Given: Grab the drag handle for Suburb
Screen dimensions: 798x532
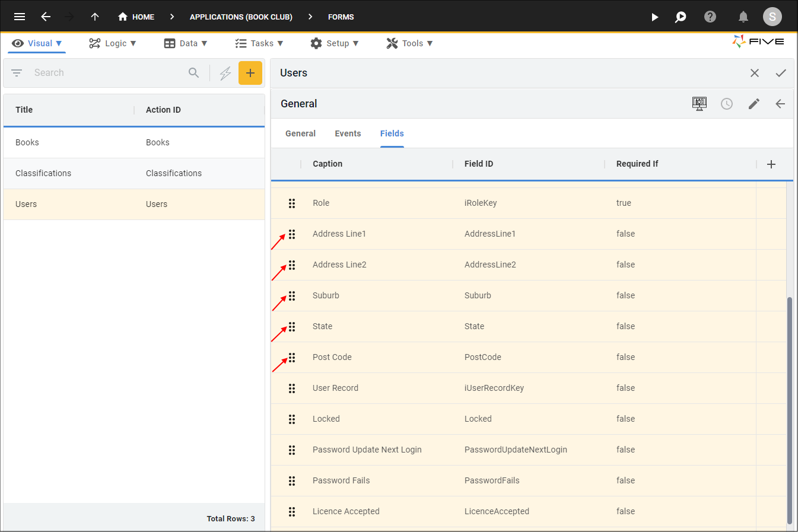Looking at the screenshot, I should [292, 296].
